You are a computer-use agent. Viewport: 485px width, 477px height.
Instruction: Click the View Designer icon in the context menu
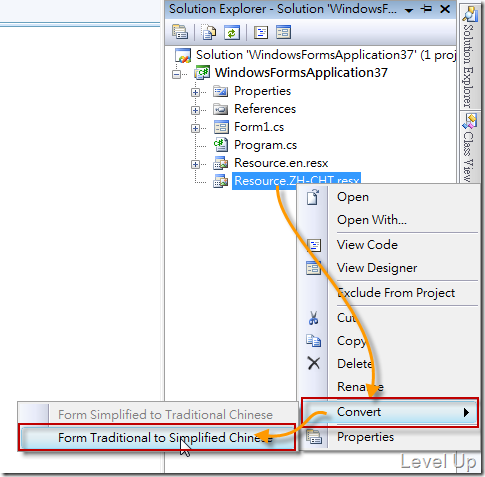coord(313,268)
